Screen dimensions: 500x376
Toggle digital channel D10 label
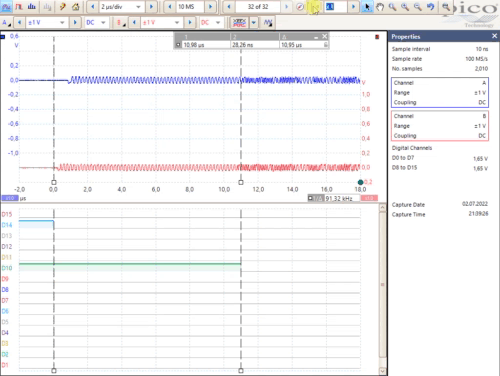(7, 268)
